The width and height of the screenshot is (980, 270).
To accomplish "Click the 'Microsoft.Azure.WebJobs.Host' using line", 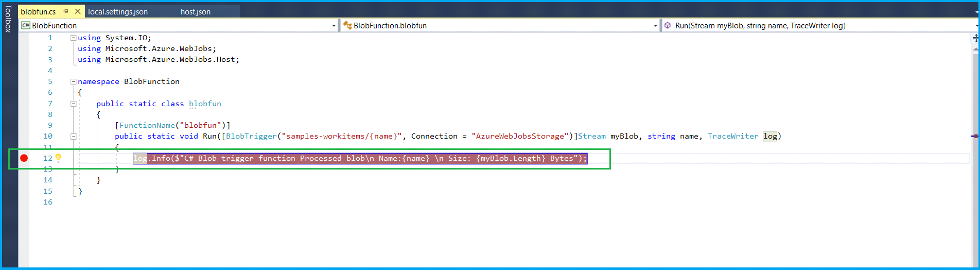I will pos(159,59).
